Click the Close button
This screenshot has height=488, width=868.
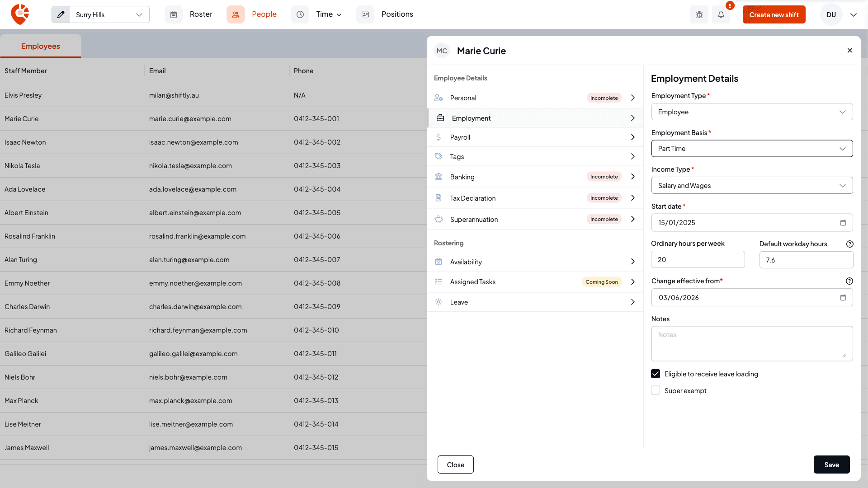[455, 465]
